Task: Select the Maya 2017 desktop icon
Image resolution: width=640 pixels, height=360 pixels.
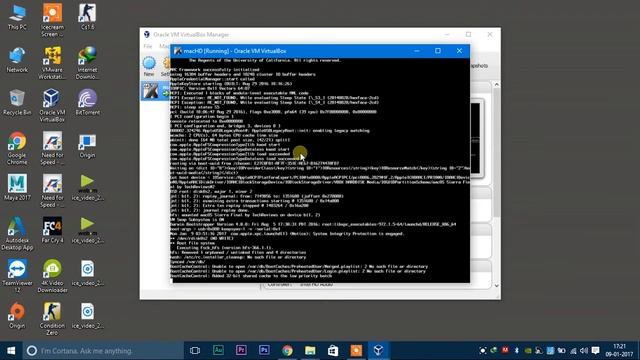Action: tap(17, 187)
